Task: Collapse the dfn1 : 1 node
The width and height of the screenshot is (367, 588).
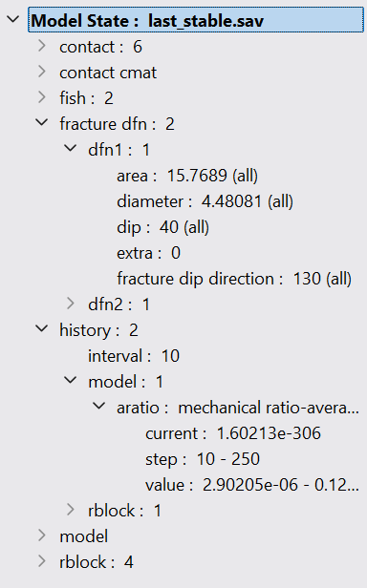Action: pos(70,148)
